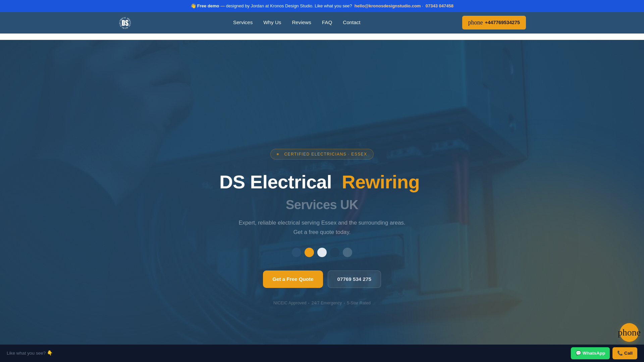Click the '5-Star Rated' text
644x362 pixels.
[x=359, y=303]
